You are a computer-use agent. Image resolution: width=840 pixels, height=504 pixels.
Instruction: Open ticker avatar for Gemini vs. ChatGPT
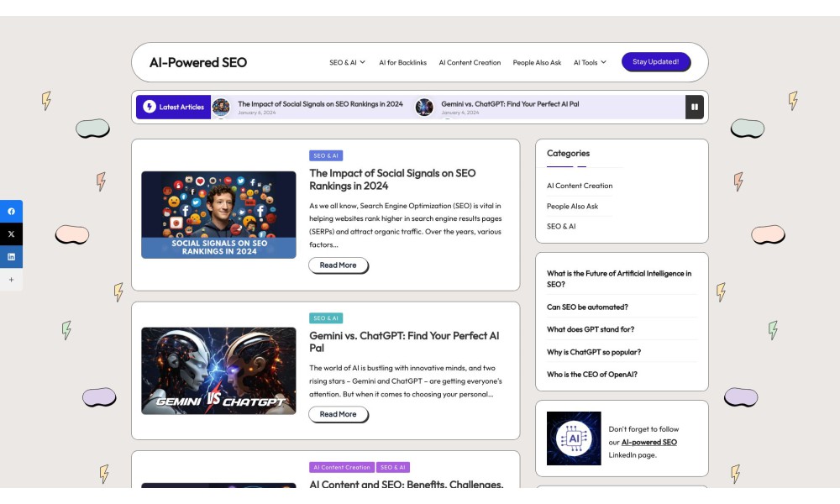[x=424, y=108]
